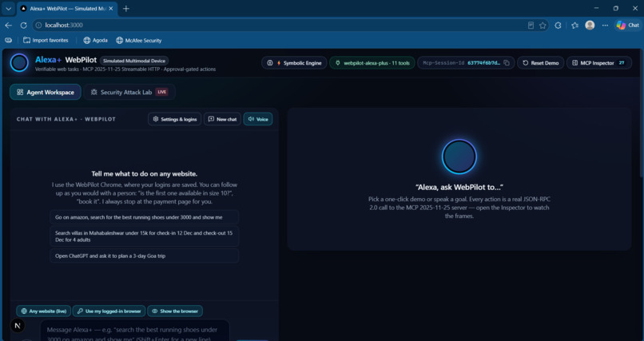Click the browser back arrow
The image size is (644, 341).
[8, 26]
